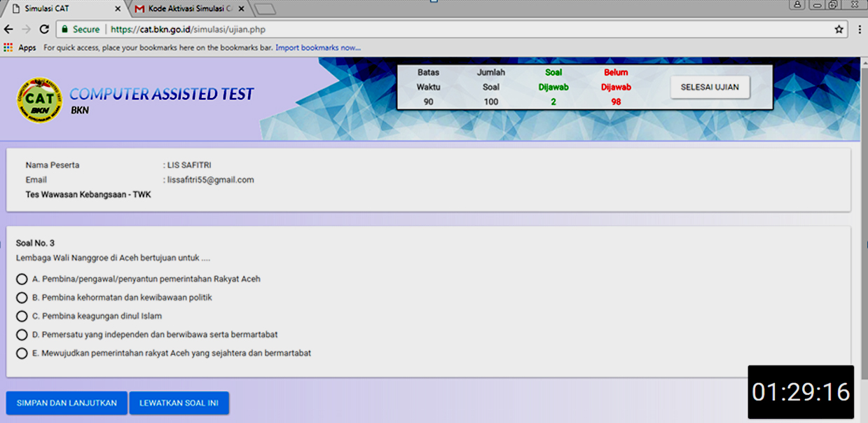Viewport: 868px width, 423px height.
Task: Click the BKN text under the heading
Action: [x=80, y=111]
